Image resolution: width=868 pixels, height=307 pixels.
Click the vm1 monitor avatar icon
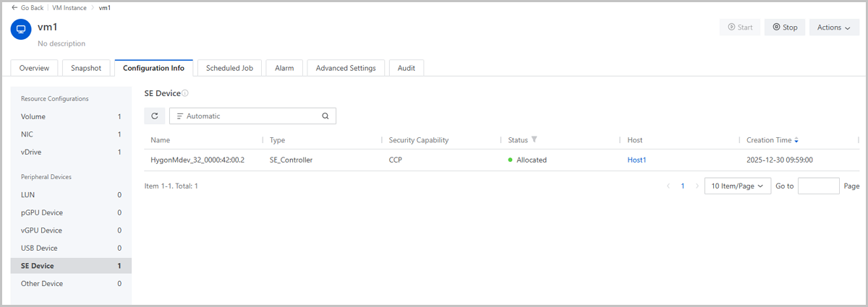pos(21,30)
